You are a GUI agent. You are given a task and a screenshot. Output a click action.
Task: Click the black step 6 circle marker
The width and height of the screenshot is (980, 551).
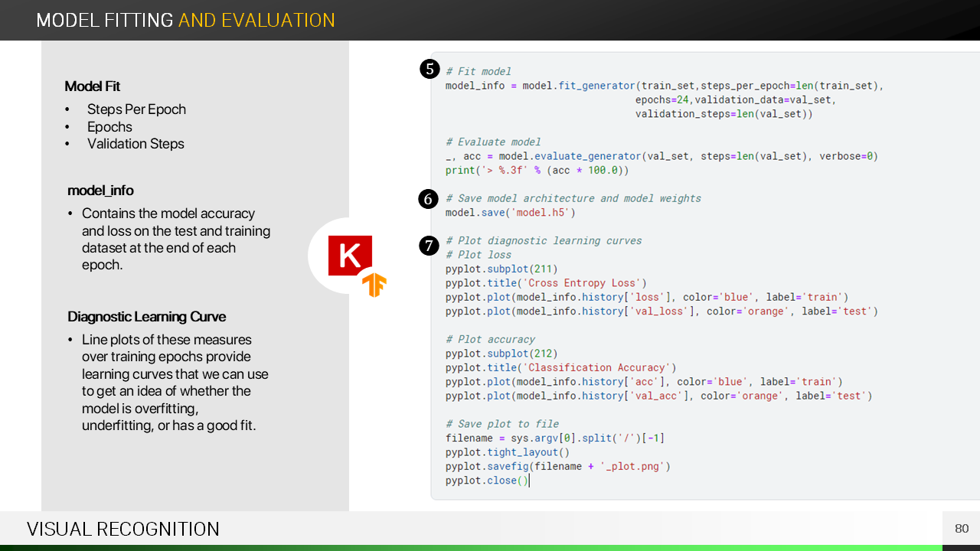(428, 199)
